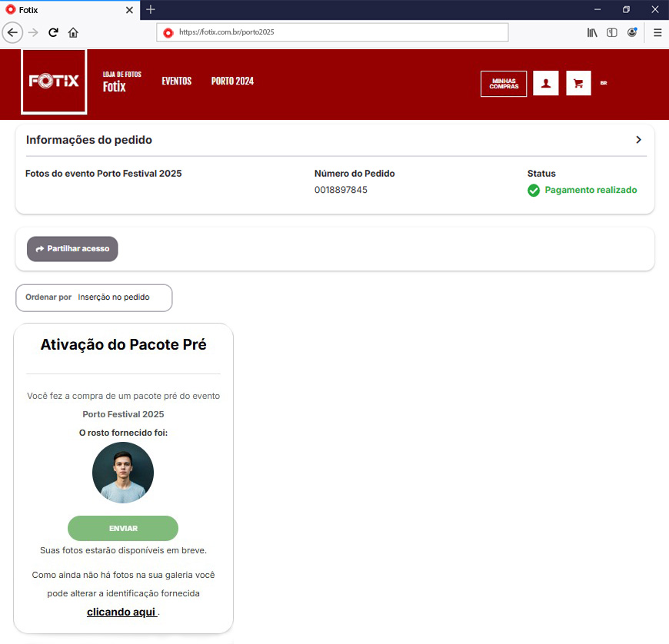Image resolution: width=669 pixels, height=644 pixels.
Task: Expand Informações do pedido chevron
Action: 638,140
